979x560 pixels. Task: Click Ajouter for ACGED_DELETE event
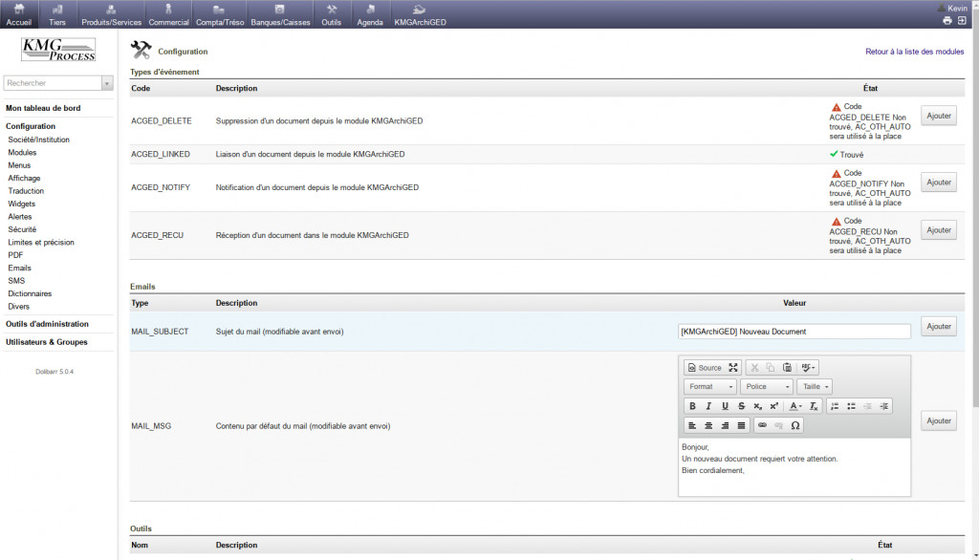(x=938, y=116)
